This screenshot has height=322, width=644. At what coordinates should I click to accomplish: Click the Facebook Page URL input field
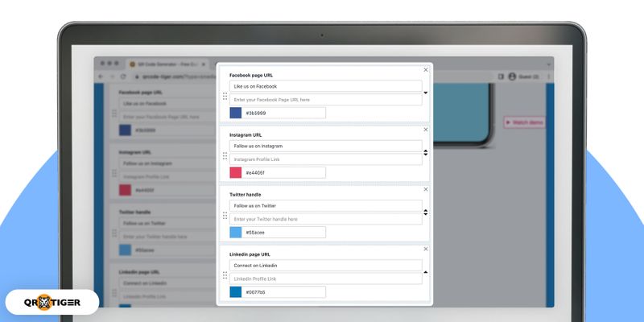tap(325, 100)
